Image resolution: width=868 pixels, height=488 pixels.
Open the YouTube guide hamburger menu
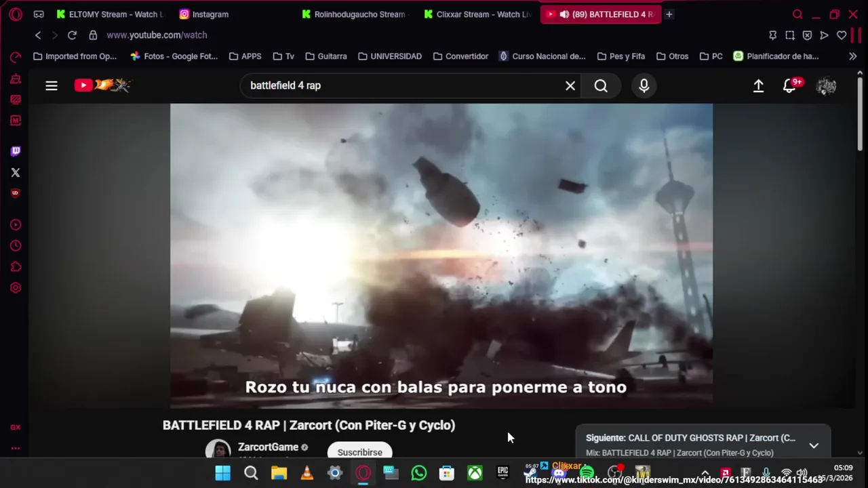pyautogui.click(x=52, y=85)
